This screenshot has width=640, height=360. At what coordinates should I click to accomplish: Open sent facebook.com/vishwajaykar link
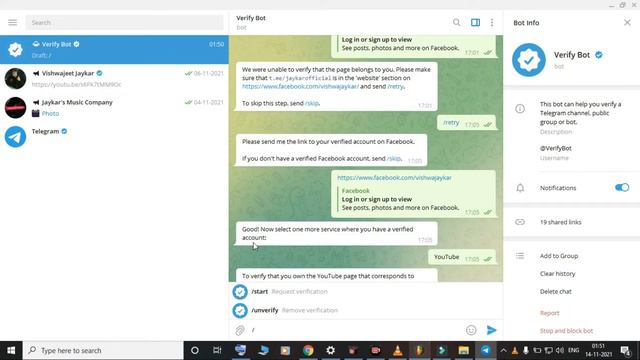[394, 178]
